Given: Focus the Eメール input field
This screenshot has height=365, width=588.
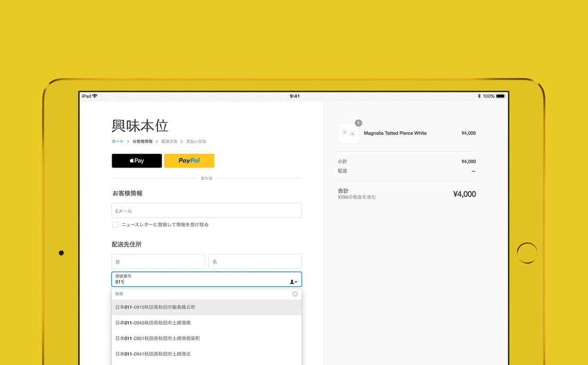Looking at the screenshot, I should [x=206, y=211].
